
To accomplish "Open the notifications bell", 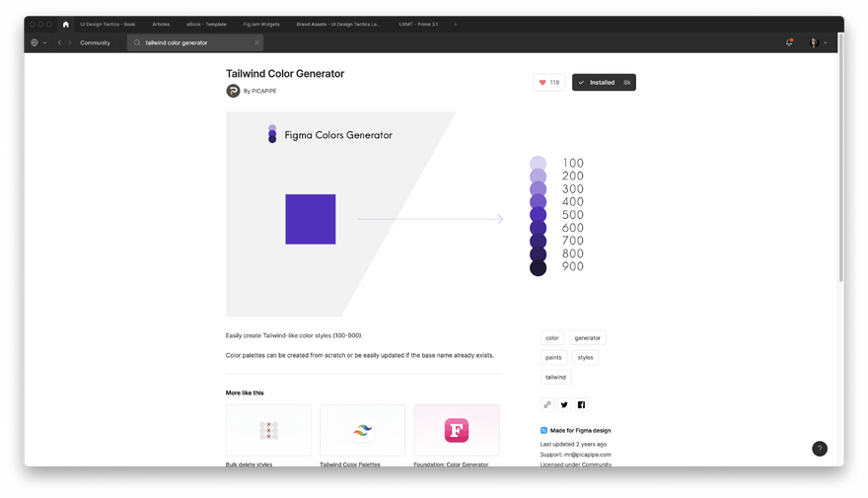I will point(789,42).
